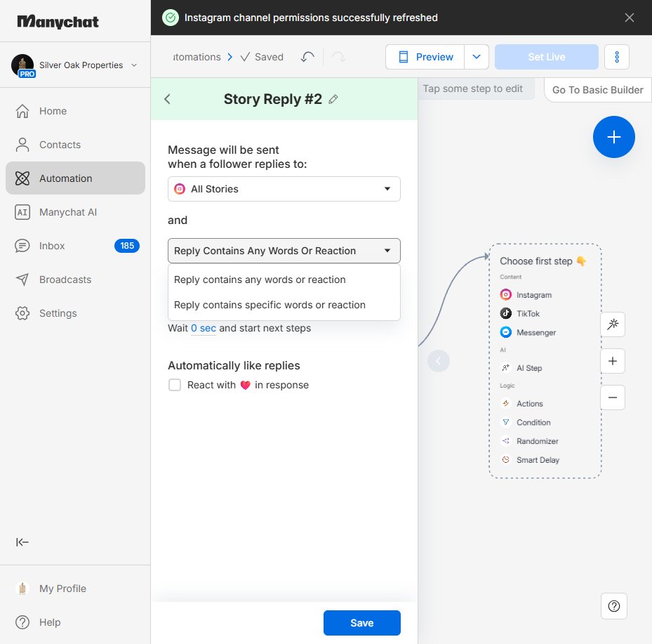Open the canvas help question mark
This screenshot has width=652, height=644.
[x=613, y=606]
